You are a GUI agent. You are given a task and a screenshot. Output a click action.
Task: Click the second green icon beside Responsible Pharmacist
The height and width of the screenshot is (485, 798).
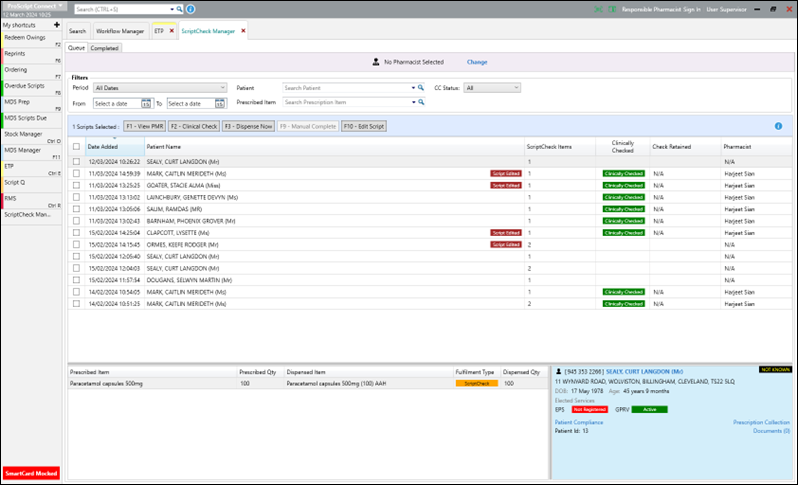612,9
